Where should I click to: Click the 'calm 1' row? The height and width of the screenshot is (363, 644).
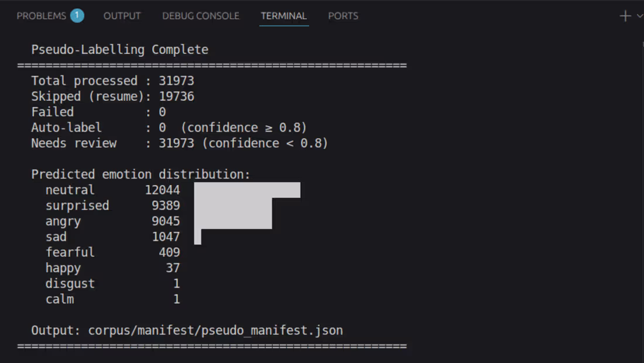[x=112, y=299]
